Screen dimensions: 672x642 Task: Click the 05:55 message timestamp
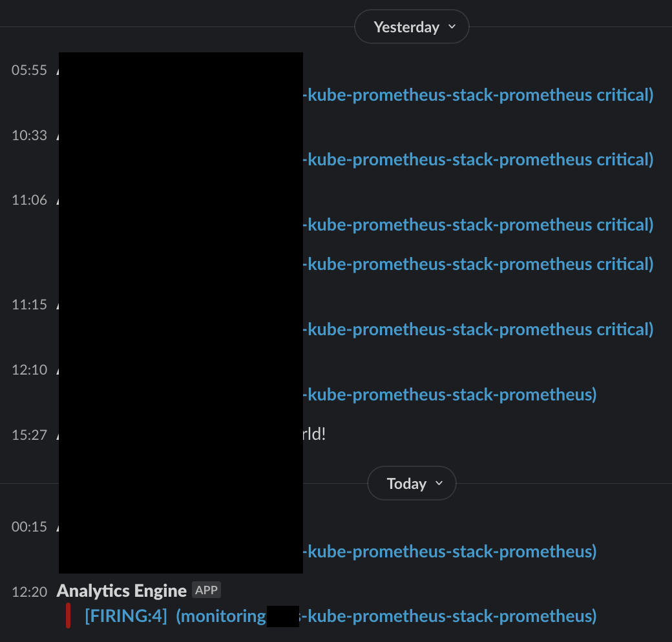pyautogui.click(x=28, y=70)
